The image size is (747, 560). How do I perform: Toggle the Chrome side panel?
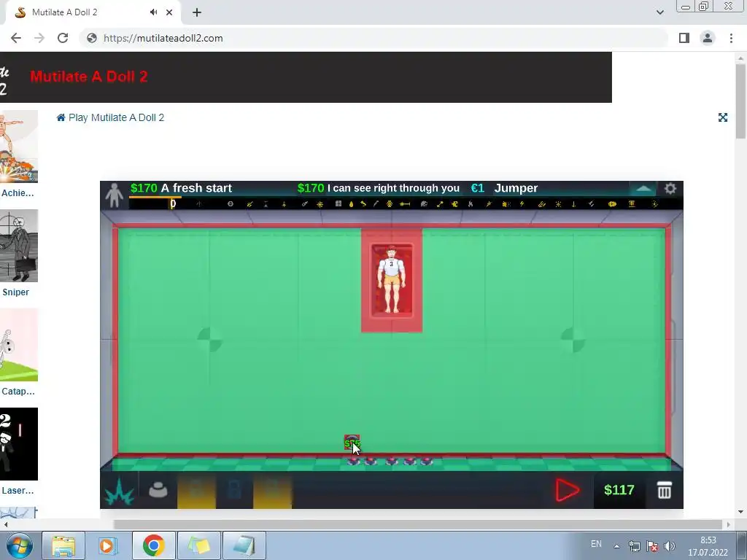coord(684,38)
